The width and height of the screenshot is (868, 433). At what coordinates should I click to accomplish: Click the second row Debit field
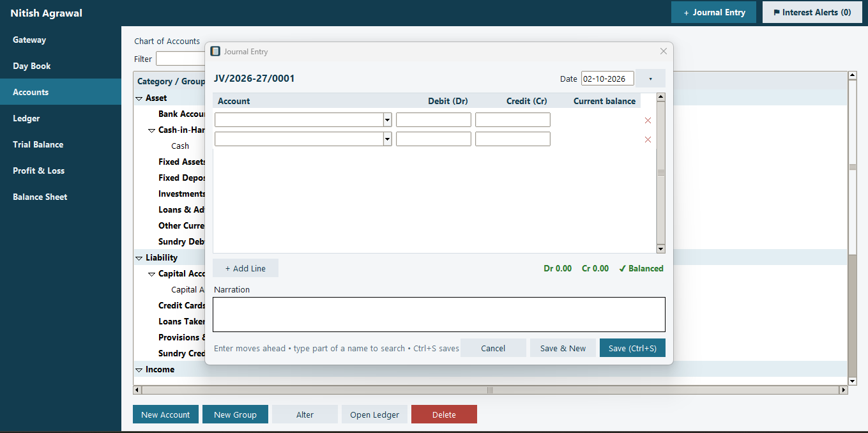(x=434, y=139)
